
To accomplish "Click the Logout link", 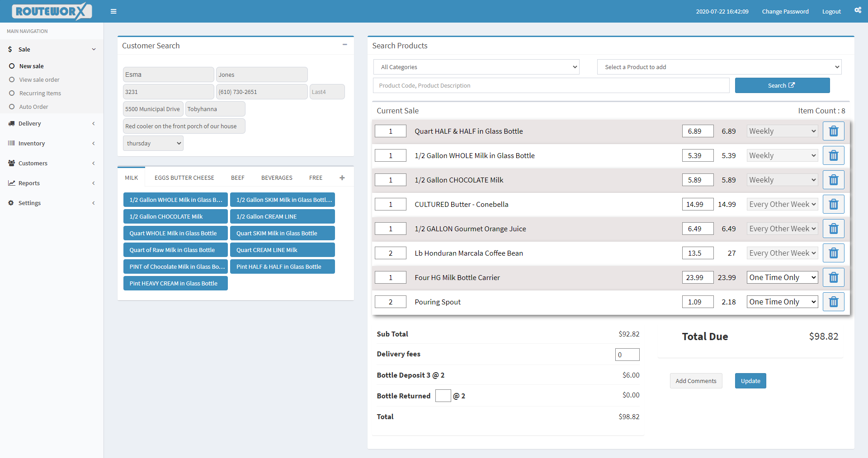I will click(x=831, y=11).
